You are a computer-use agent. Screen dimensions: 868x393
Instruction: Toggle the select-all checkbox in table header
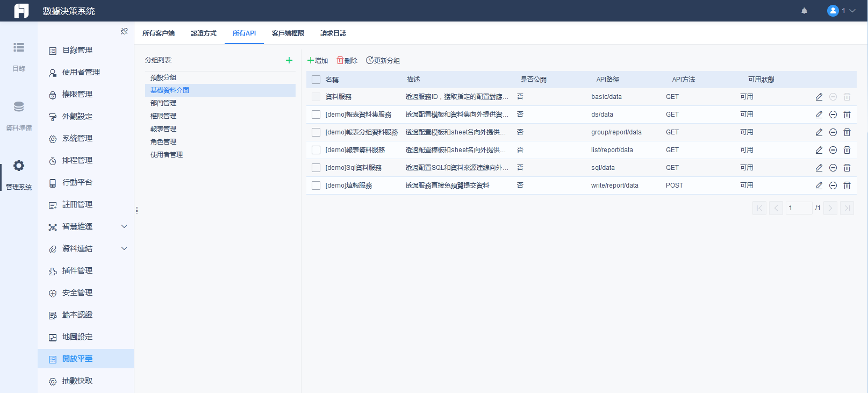tap(316, 80)
